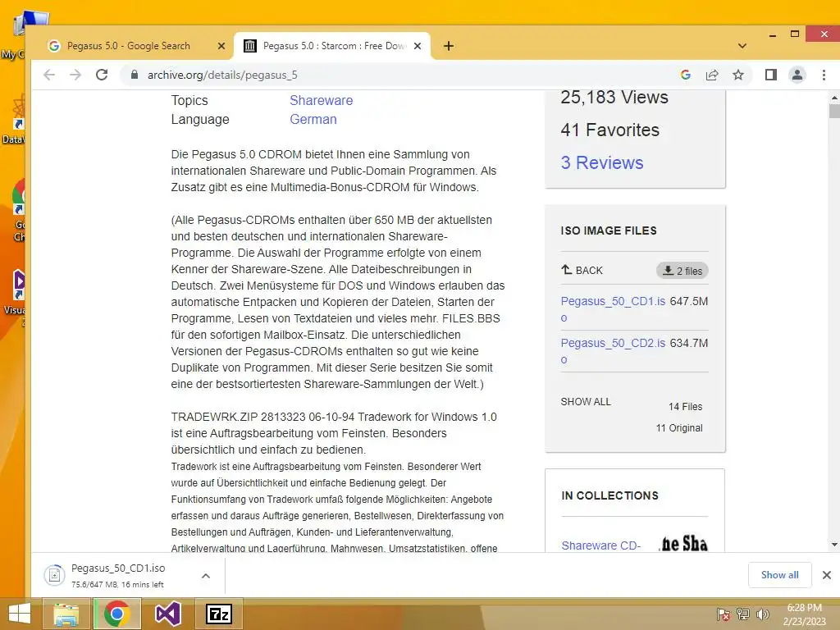The image size is (840, 630).
Task: Open the Shareware topic link
Action: [321, 100]
